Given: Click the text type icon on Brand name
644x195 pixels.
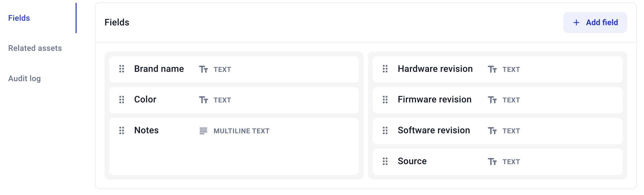Looking at the screenshot, I should pyautogui.click(x=203, y=69).
